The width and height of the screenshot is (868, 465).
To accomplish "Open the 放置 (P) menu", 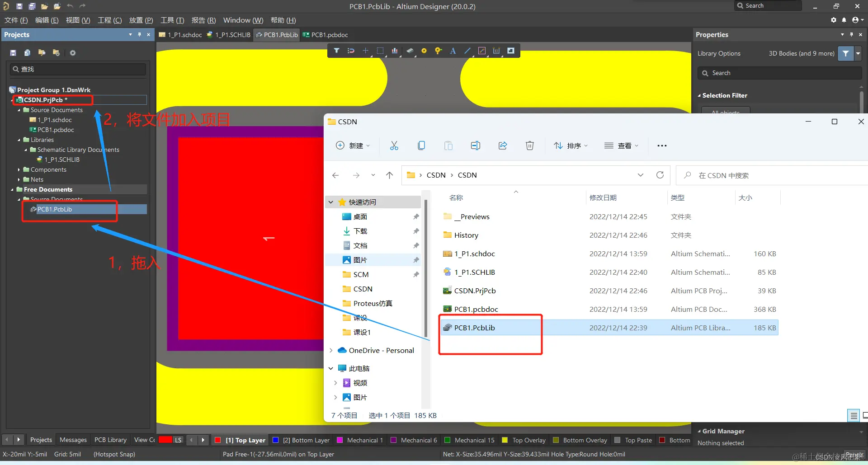I will pyautogui.click(x=141, y=20).
